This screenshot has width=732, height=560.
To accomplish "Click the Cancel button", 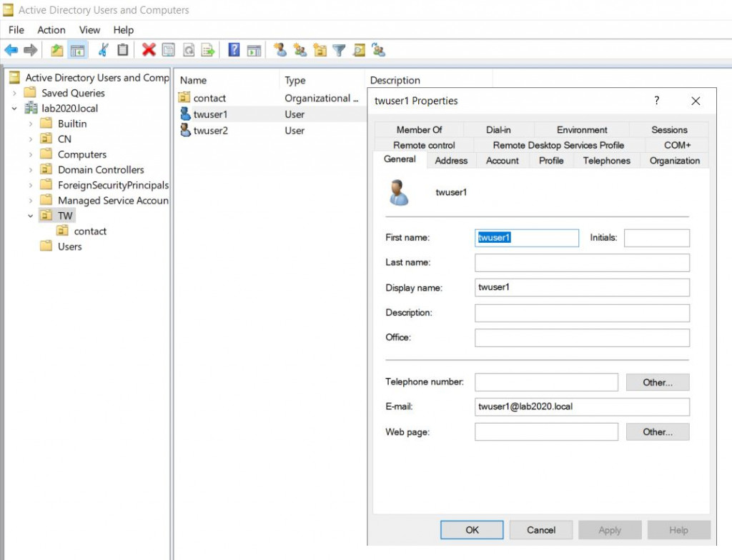I will tap(541, 530).
